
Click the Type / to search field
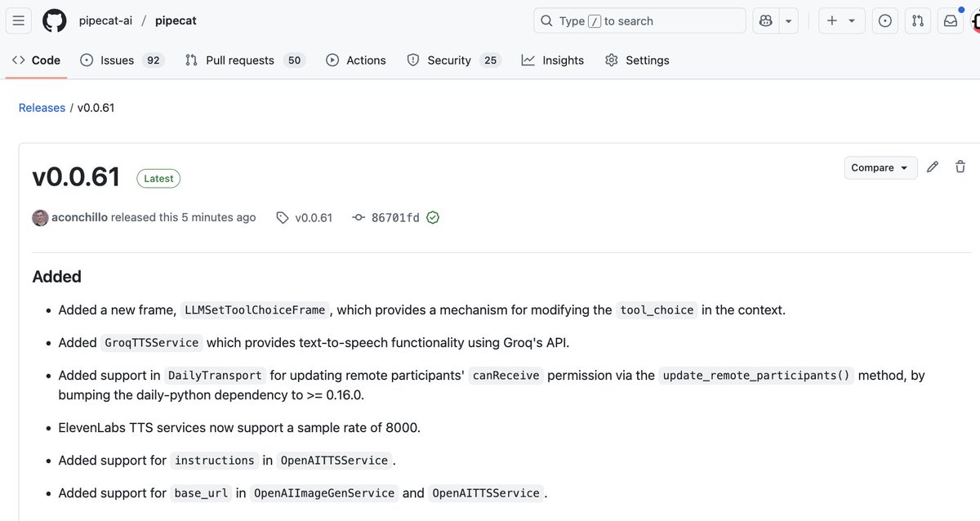point(639,20)
